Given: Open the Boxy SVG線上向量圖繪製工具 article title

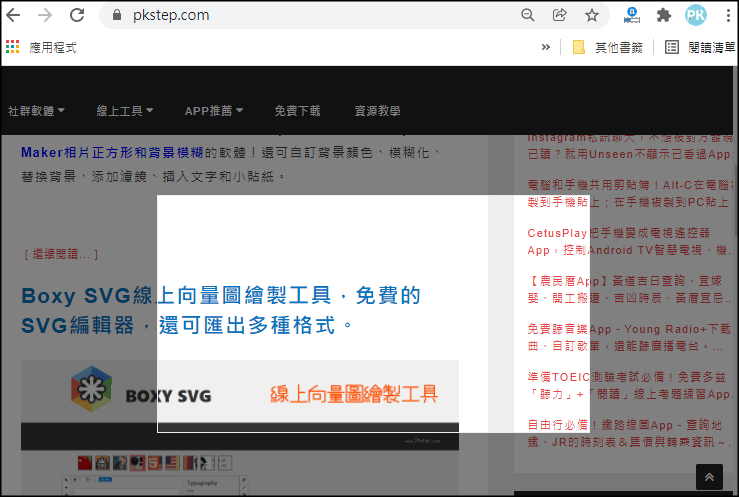Looking at the screenshot, I should 221,310.
